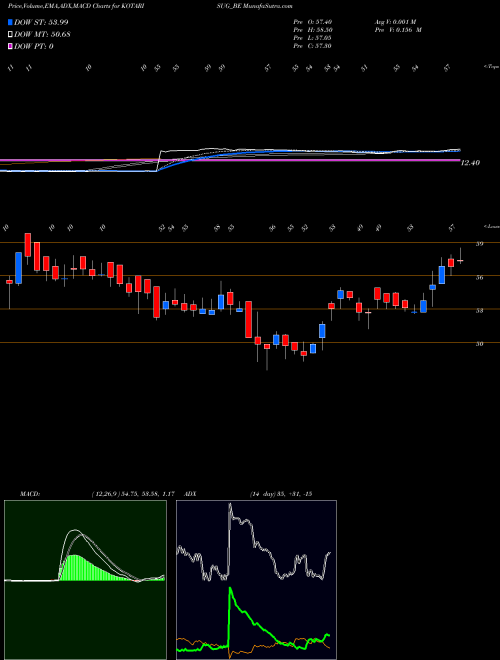The image size is (500, 660).
Task: Click the 'Avg V' average volume text
Action: 395,22
